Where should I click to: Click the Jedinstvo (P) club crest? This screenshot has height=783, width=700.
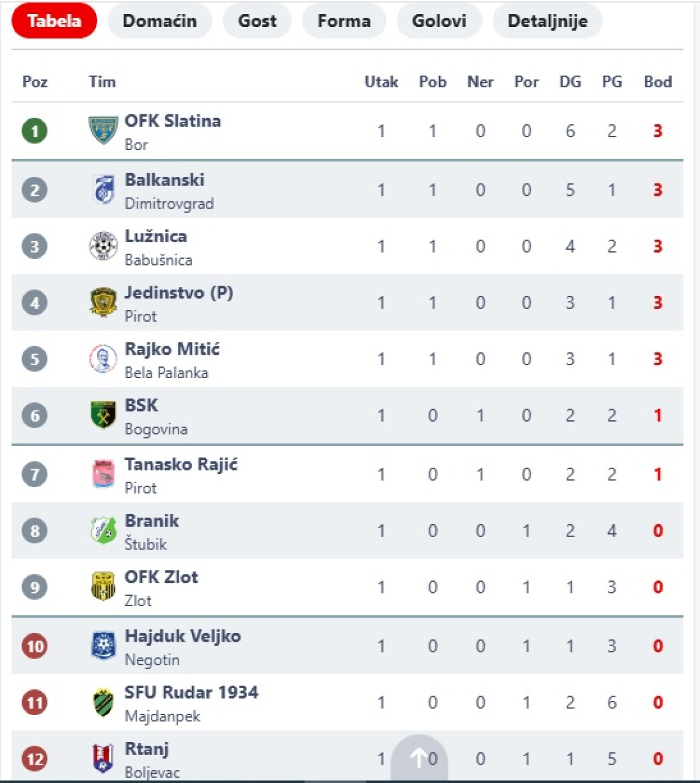point(103,302)
